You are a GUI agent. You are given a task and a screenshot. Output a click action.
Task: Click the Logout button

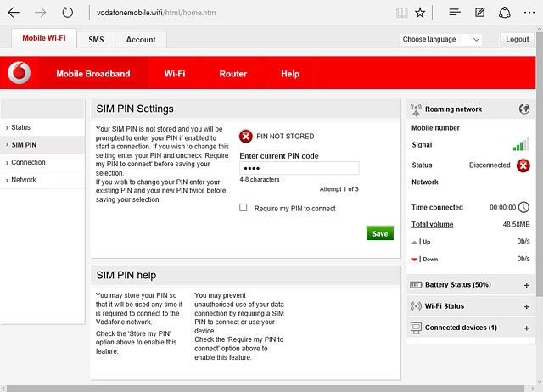517,40
